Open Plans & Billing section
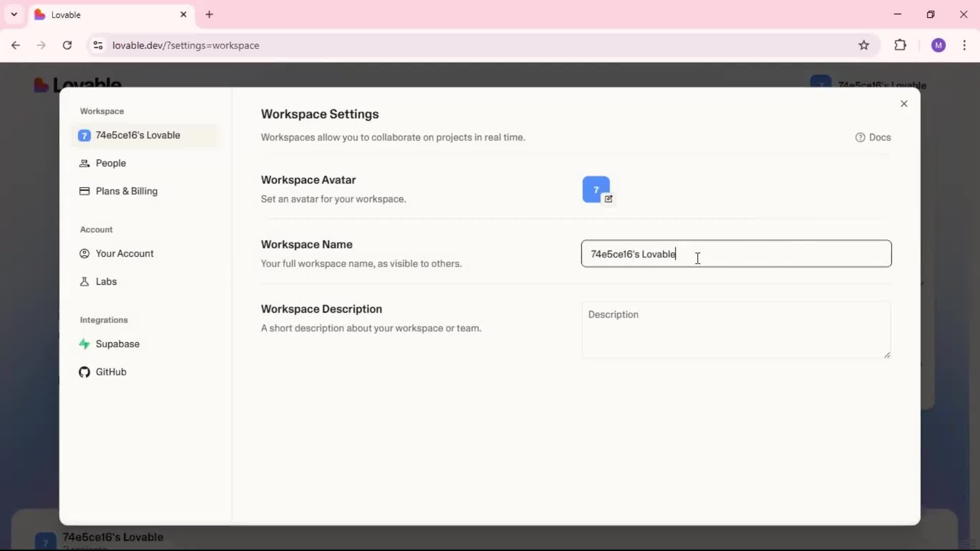This screenshot has width=980, height=551. coord(145,191)
